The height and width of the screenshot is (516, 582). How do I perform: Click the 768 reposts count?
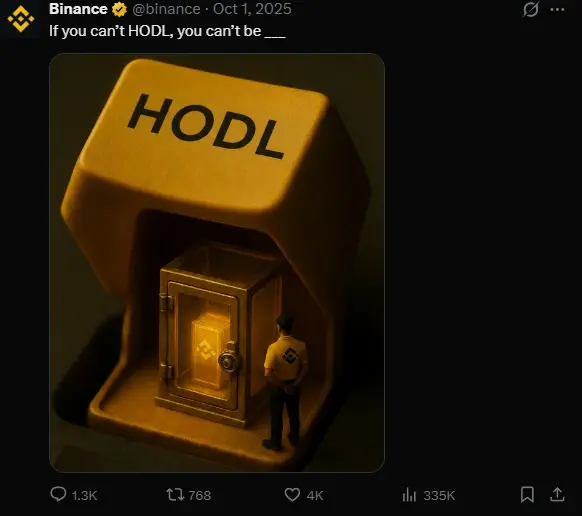click(x=200, y=495)
